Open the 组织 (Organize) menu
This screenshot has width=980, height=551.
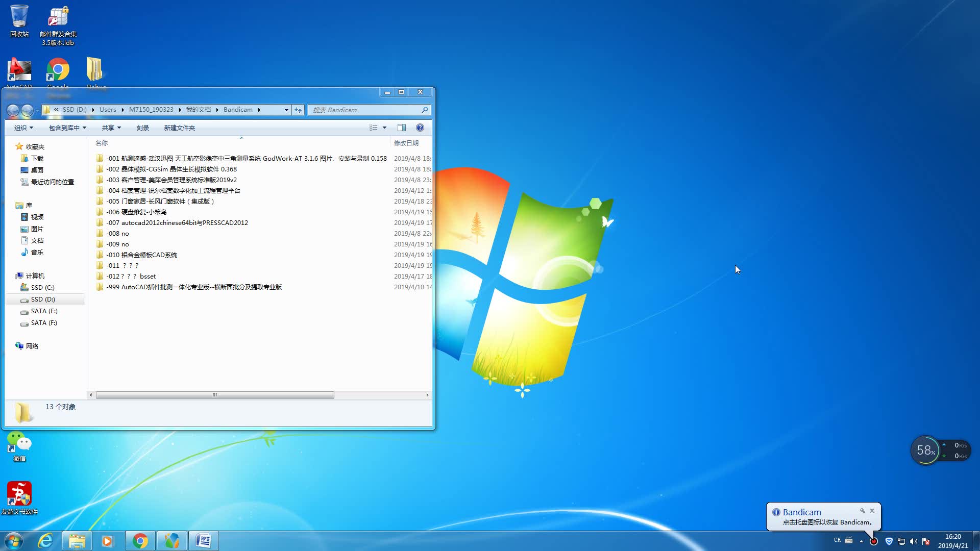(23, 128)
